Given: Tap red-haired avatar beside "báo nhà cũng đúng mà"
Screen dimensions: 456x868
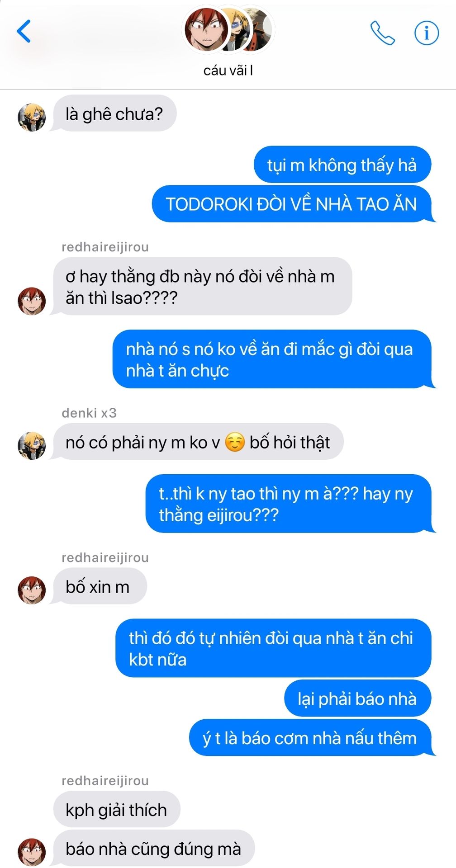Looking at the screenshot, I should (x=32, y=852).
